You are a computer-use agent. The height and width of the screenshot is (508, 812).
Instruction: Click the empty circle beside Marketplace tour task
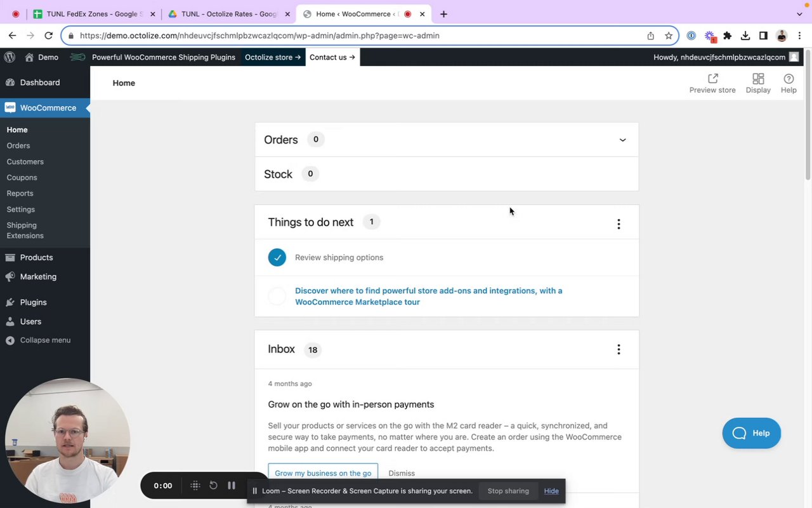click(277, 296)
